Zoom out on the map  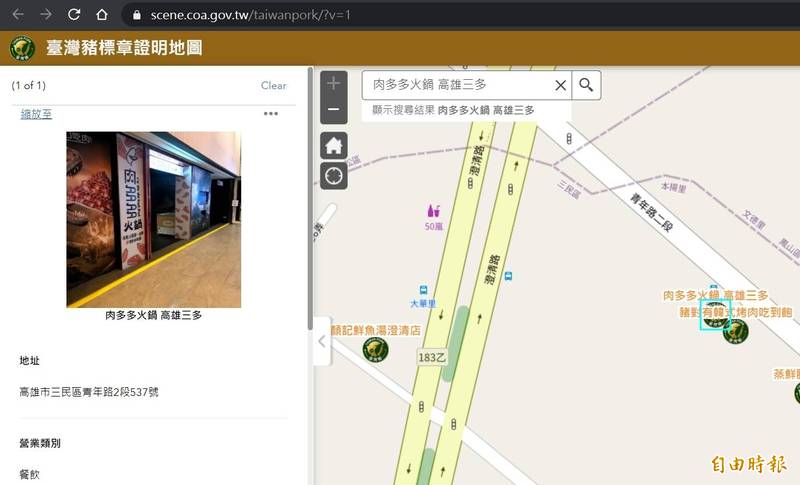[x=334, y=110]
